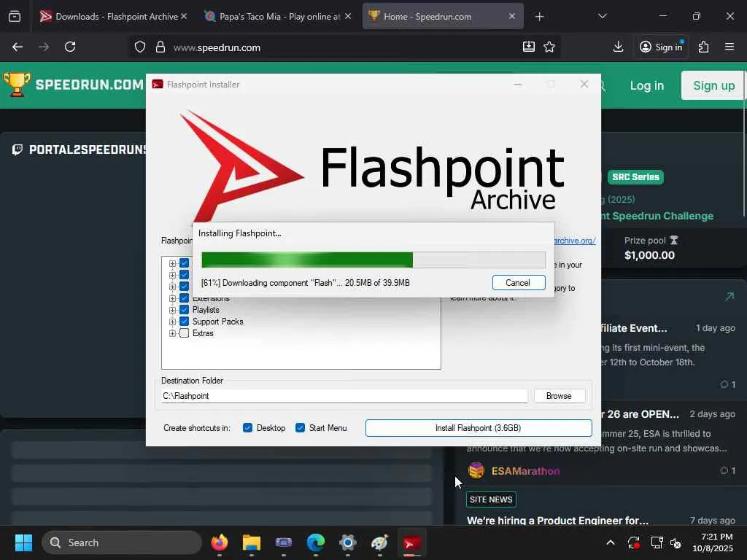
Task: Show hidden system tray icons
Action: coord(611,542)
